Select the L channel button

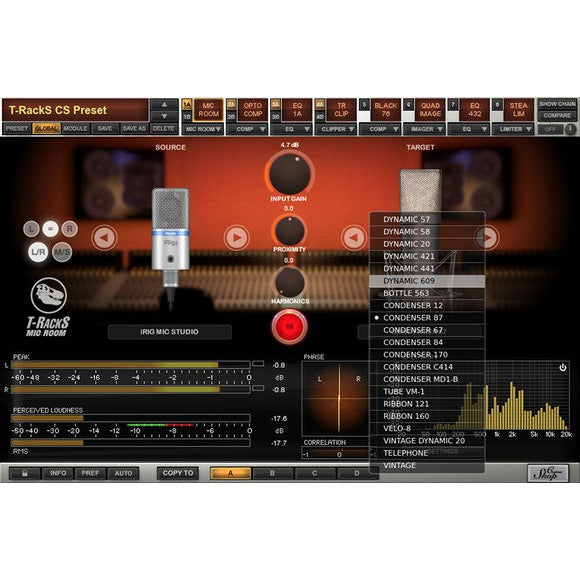click(x=31, y=229)
